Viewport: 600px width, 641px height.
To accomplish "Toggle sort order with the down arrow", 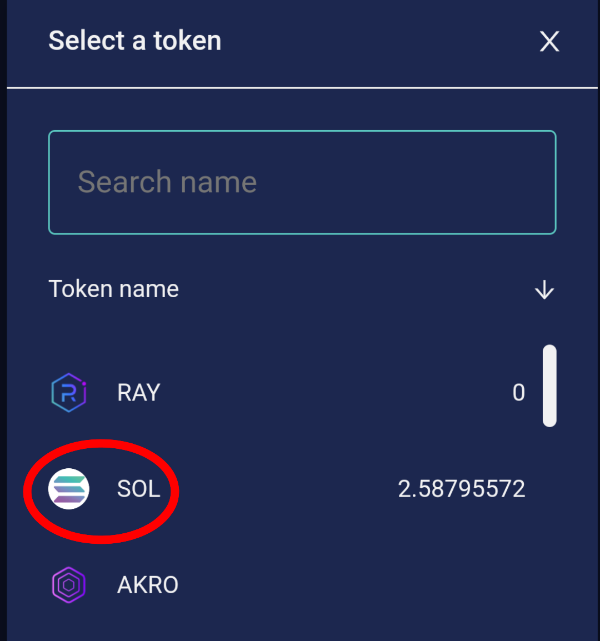I will pos(544,290).
